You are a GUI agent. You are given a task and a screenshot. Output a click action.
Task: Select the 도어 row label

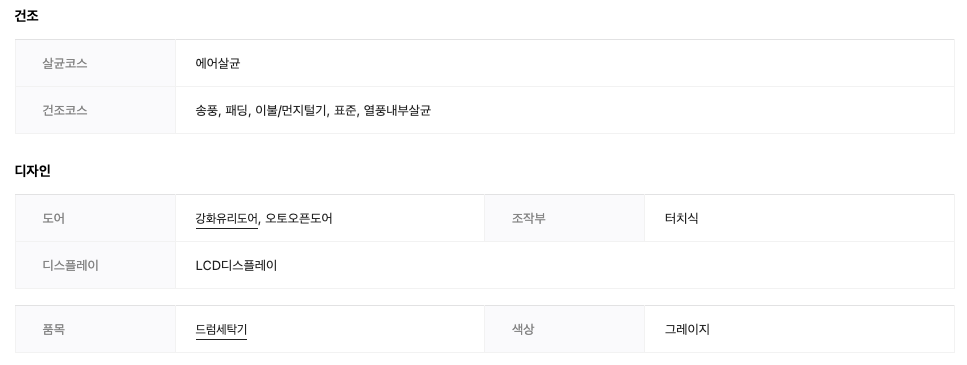53,218
